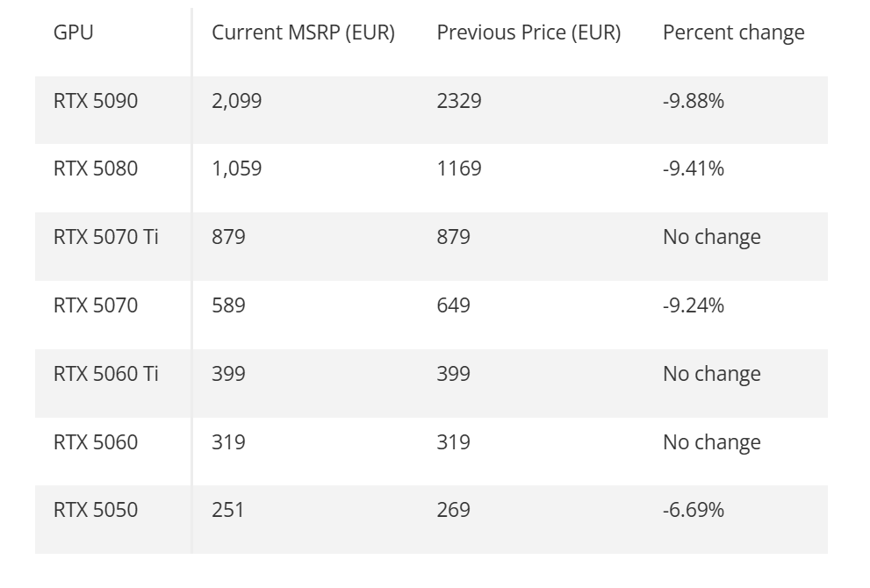Select the 269 previous price value
This screenshot has width=870, height=588.
coord(454,510)
